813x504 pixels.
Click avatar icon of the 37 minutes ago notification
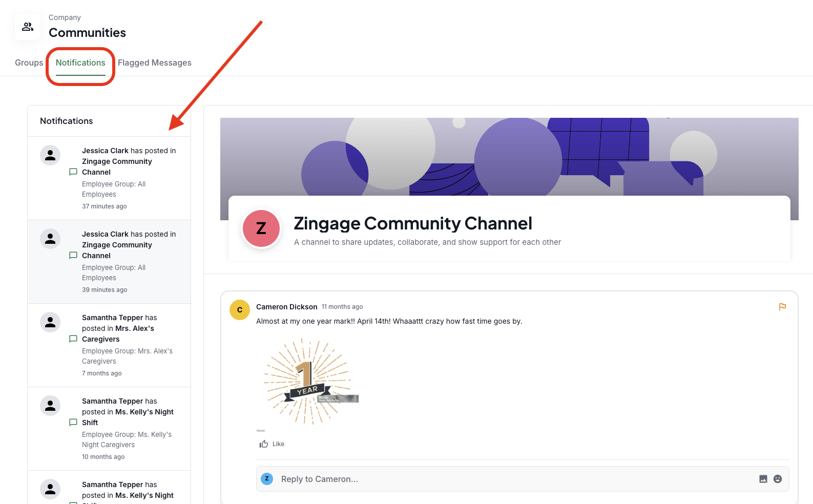(50, 155)
